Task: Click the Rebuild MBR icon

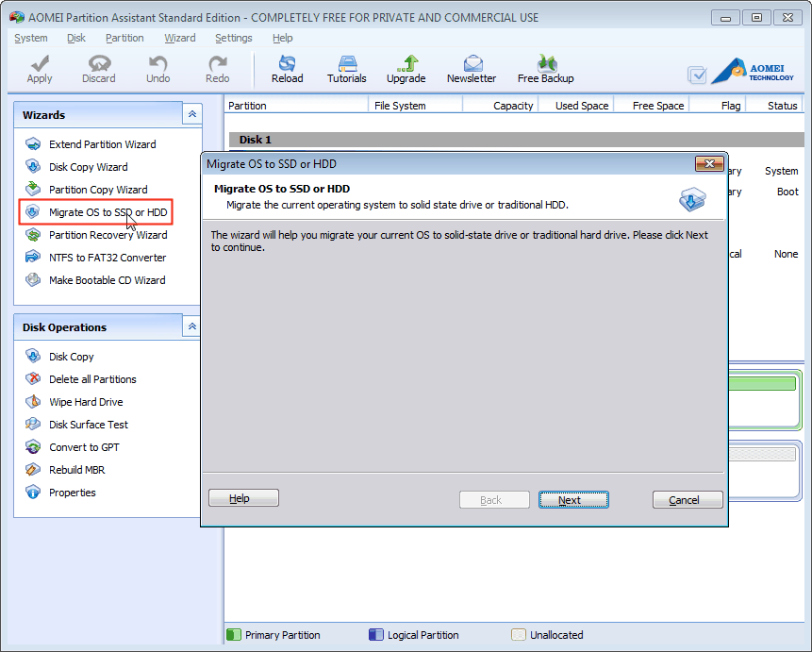Action: 33,470
